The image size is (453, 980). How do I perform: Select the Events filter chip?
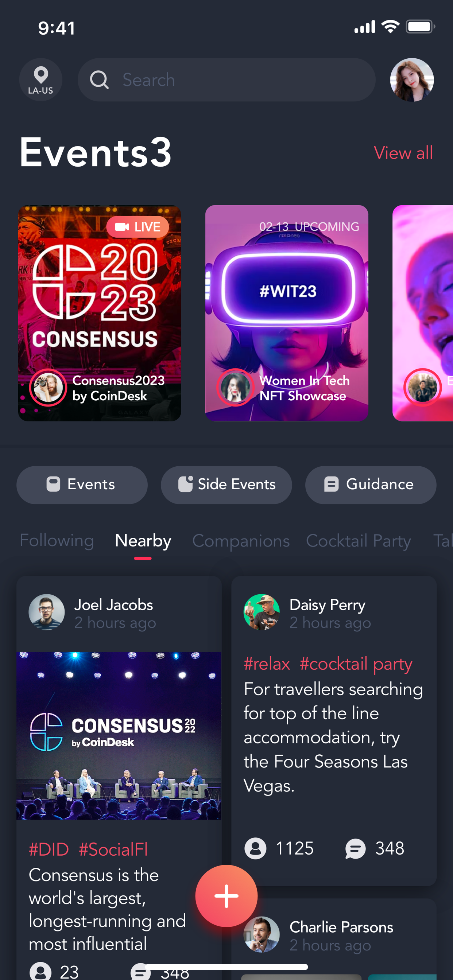click(82, 485)
